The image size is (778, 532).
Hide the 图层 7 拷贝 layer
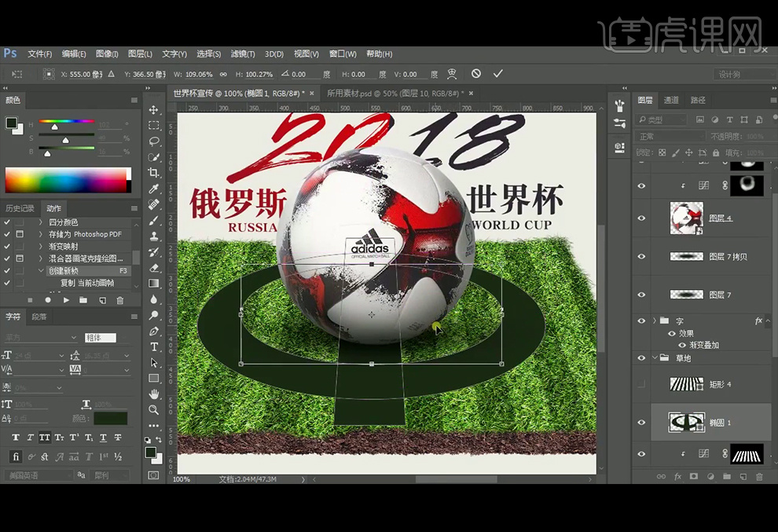point(641,257)
